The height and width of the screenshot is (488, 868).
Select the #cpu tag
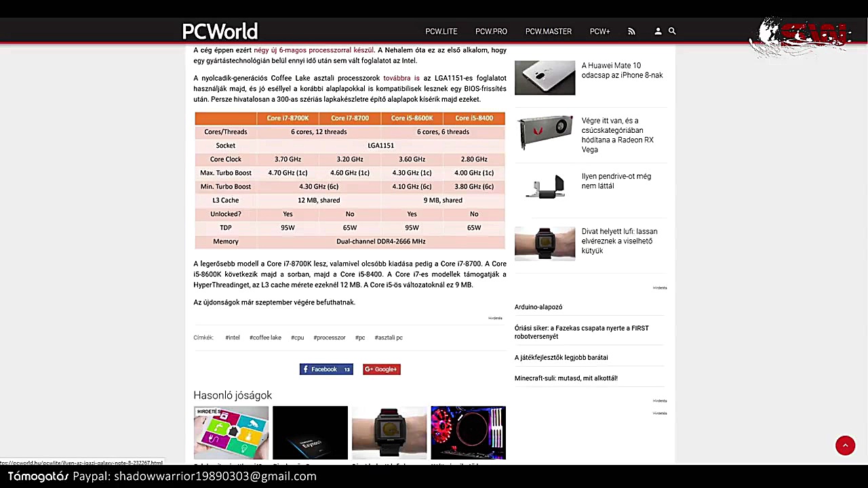tap(298, 338)
